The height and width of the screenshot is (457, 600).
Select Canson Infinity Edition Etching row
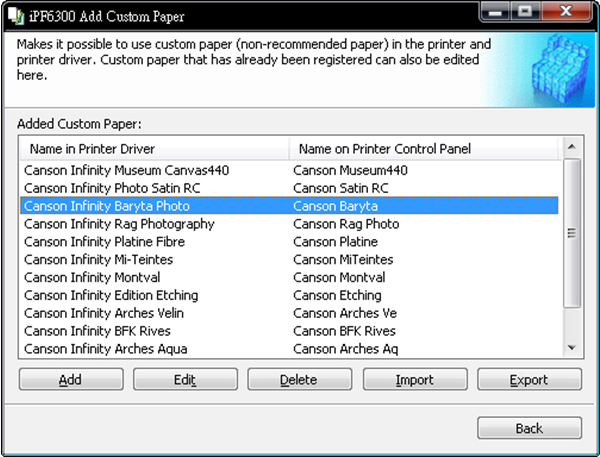click(289, 295)
